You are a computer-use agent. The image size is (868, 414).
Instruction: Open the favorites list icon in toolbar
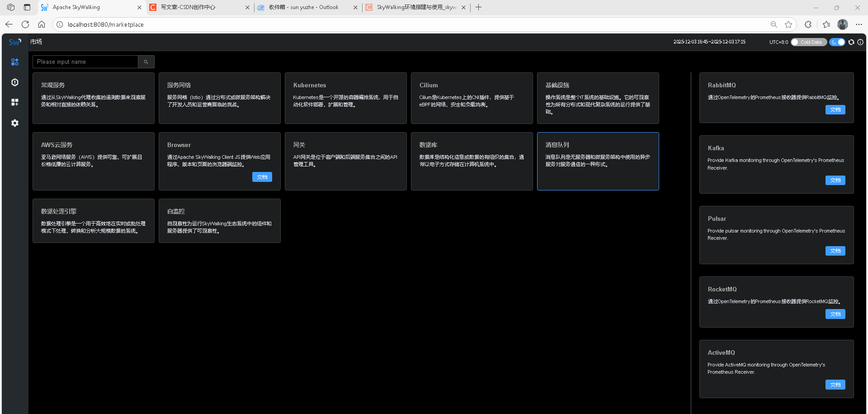coord(826,24)
